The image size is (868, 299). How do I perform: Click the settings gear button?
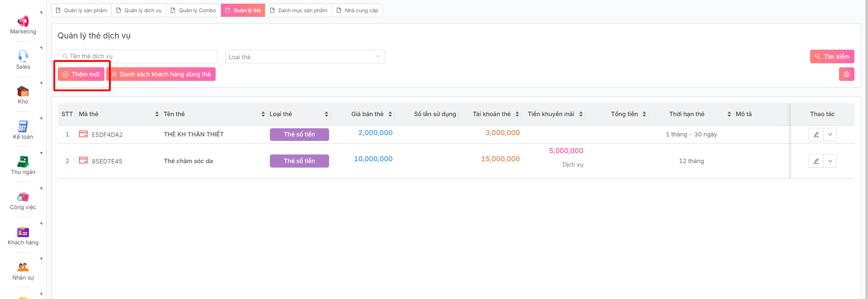point(846,74)
